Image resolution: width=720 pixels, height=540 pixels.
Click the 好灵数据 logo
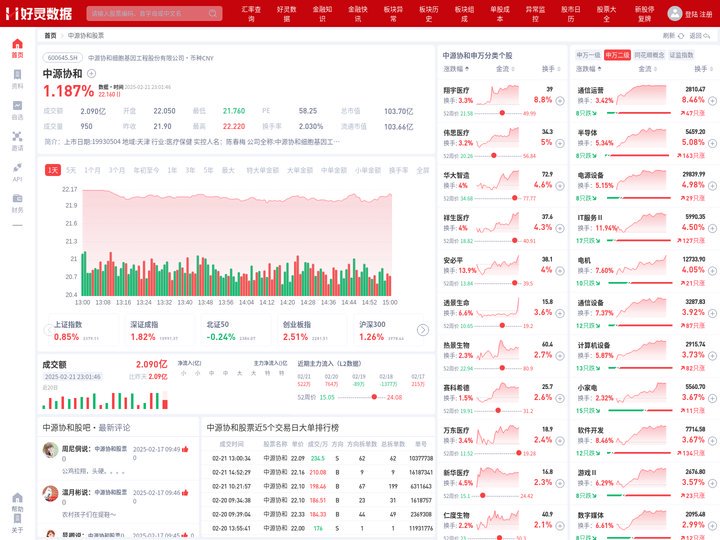39,13
